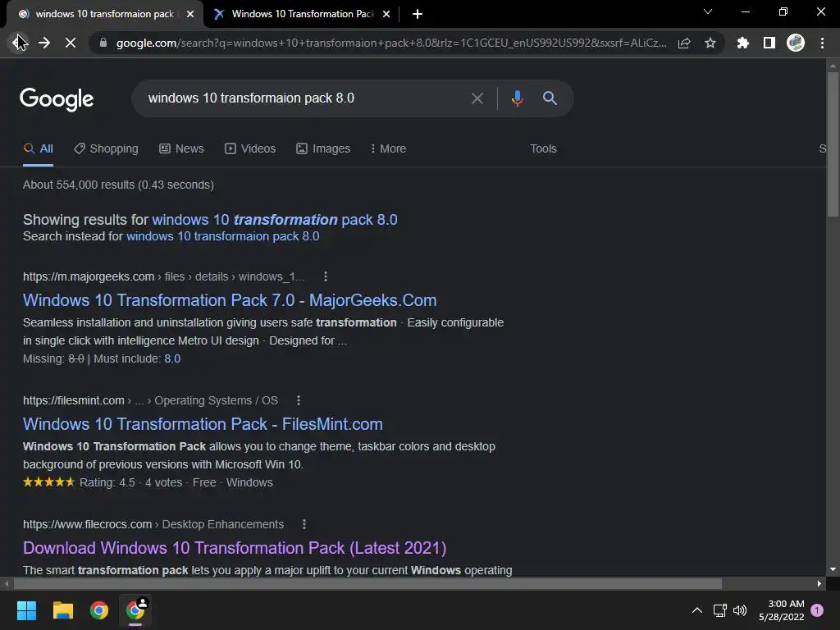Select the All results tab

click(38, 148)
